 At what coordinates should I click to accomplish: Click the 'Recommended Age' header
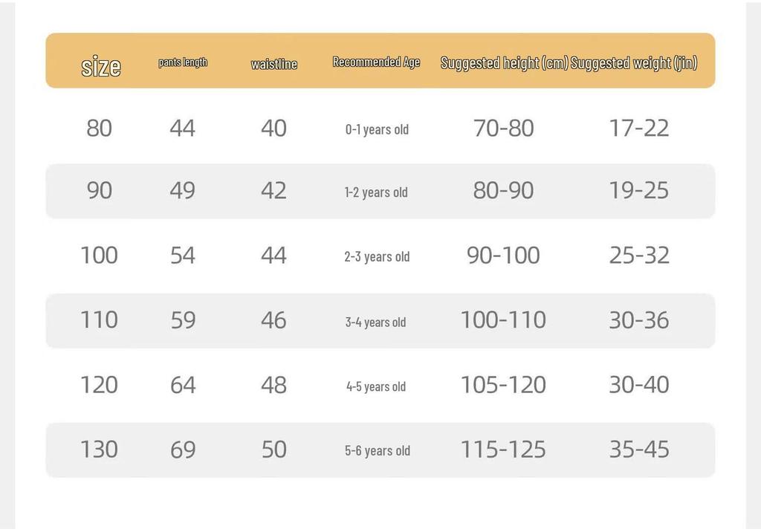376,62
